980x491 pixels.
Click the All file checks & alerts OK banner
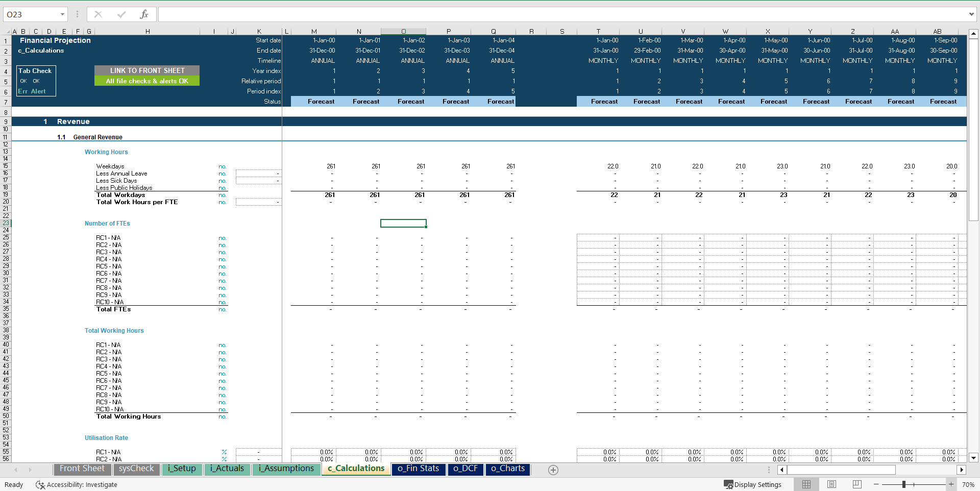(147, 81)
